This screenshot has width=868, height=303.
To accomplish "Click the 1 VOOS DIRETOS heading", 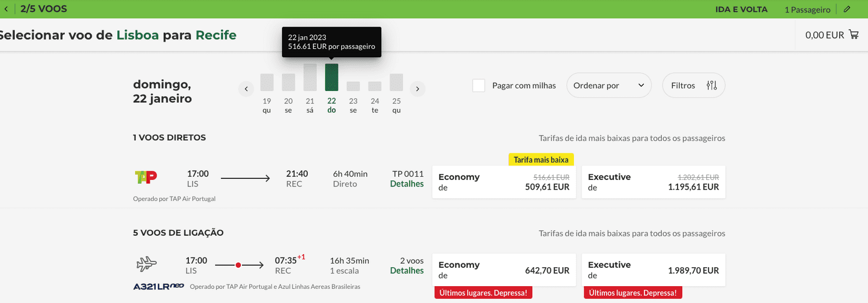I will (169, 138).
